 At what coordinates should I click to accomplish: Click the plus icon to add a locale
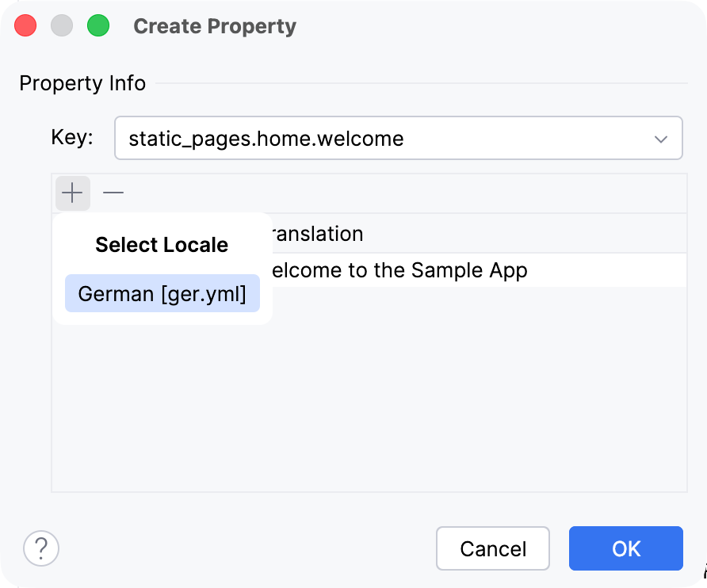[73, 193]
